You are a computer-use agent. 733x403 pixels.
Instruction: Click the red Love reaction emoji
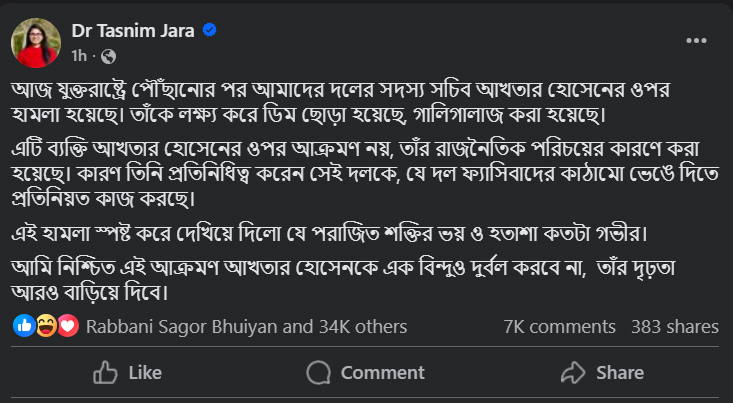pos(67,326)
